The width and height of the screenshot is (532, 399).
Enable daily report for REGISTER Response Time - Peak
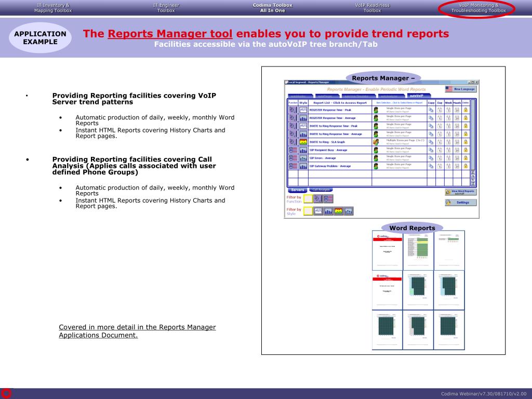(x=440, y=110)
